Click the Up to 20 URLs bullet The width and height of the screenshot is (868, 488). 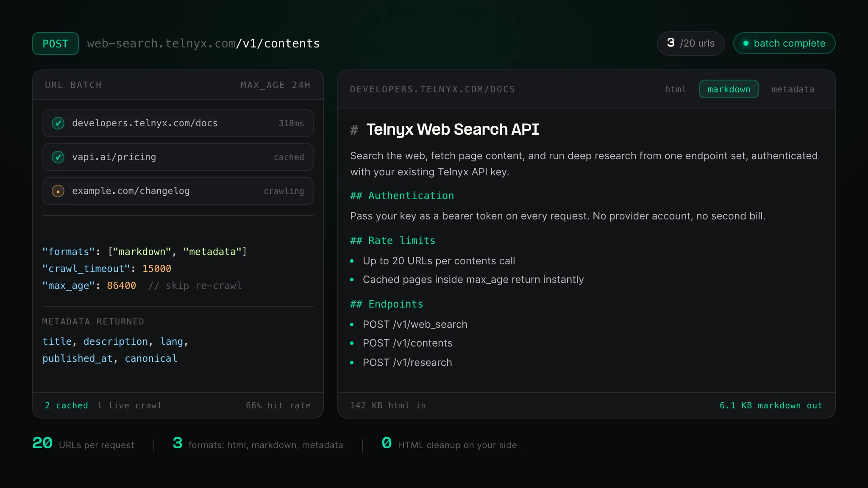tap(439, 261)
